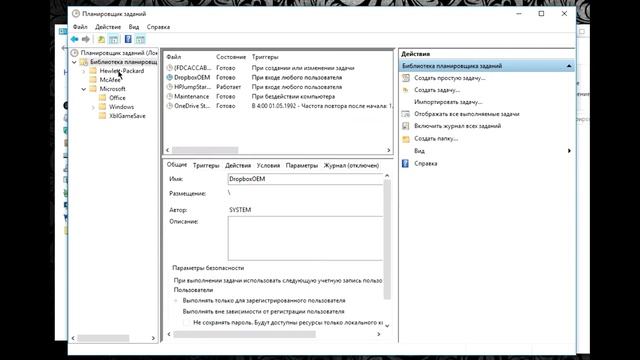
Task: Select the 'Работает' status cell
Action: [228, 87]
